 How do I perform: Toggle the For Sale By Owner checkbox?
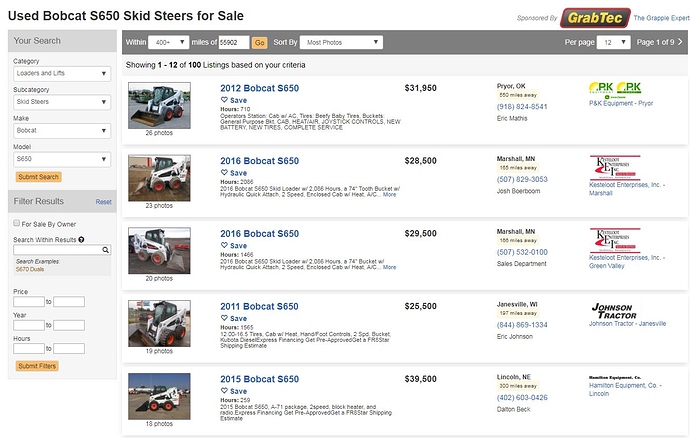[x=17, y=223]
